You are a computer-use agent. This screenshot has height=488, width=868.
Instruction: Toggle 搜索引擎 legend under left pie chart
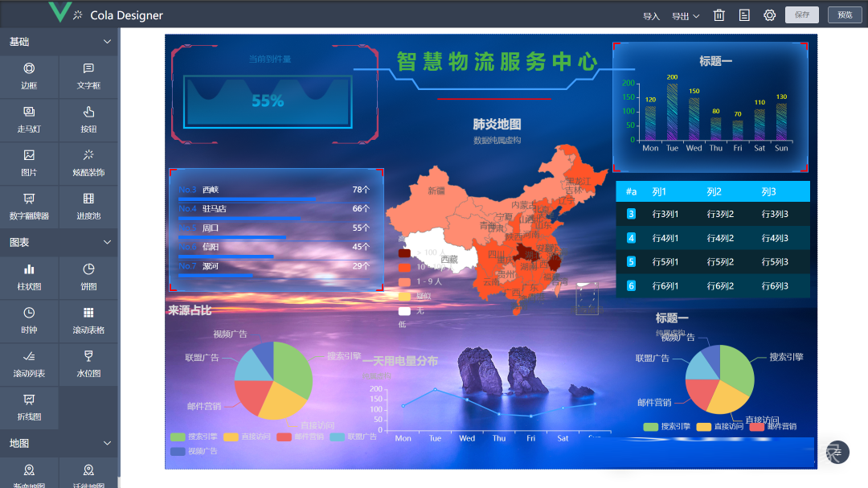click(194, 437)
